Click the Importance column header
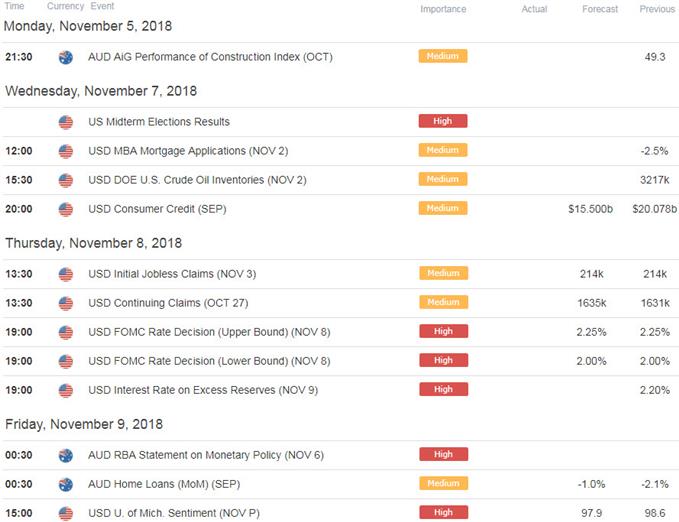The width and height of the screenshot is (679, 522). point(443,9)
